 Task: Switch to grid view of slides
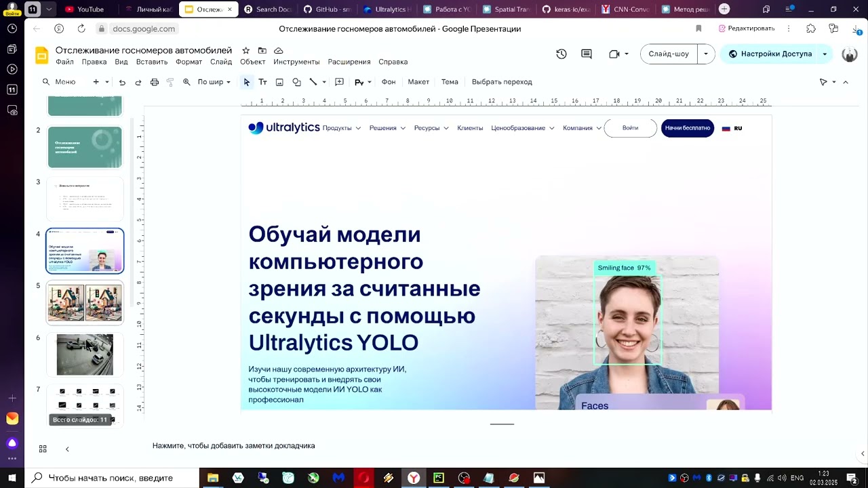[x=43, y=449]
